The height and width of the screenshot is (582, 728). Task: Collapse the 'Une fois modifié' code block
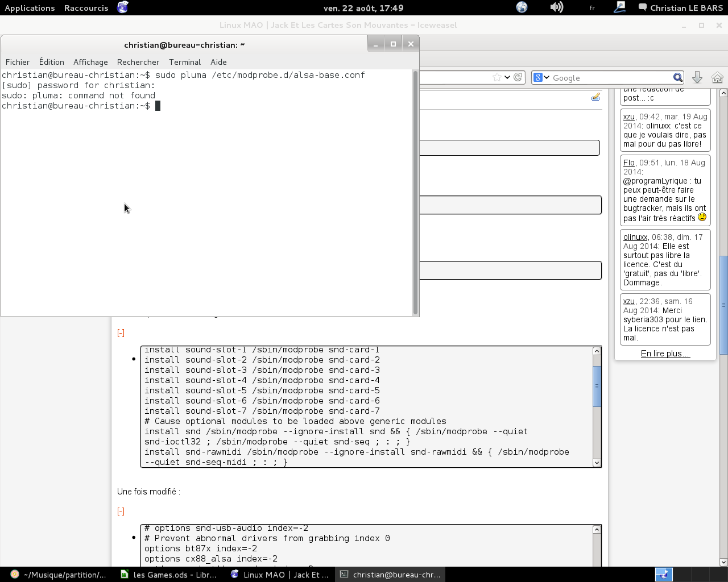[121, 512]
